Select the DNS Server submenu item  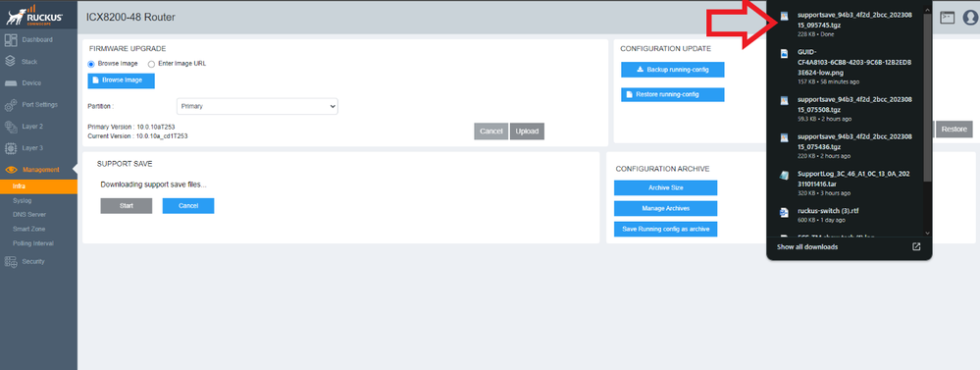[x=29, y=214]
